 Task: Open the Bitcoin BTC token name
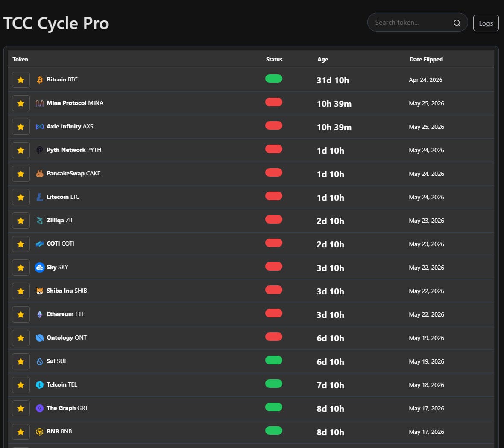click(x=62, y=79)
